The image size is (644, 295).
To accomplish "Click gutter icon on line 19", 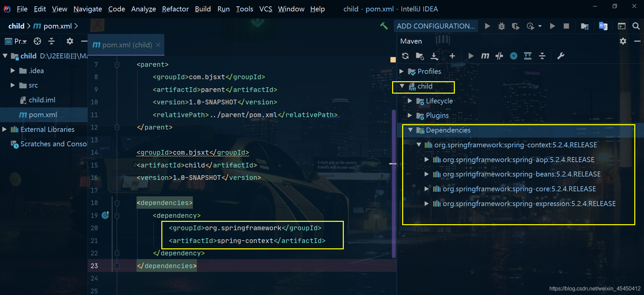I will (x=105, y=215).
